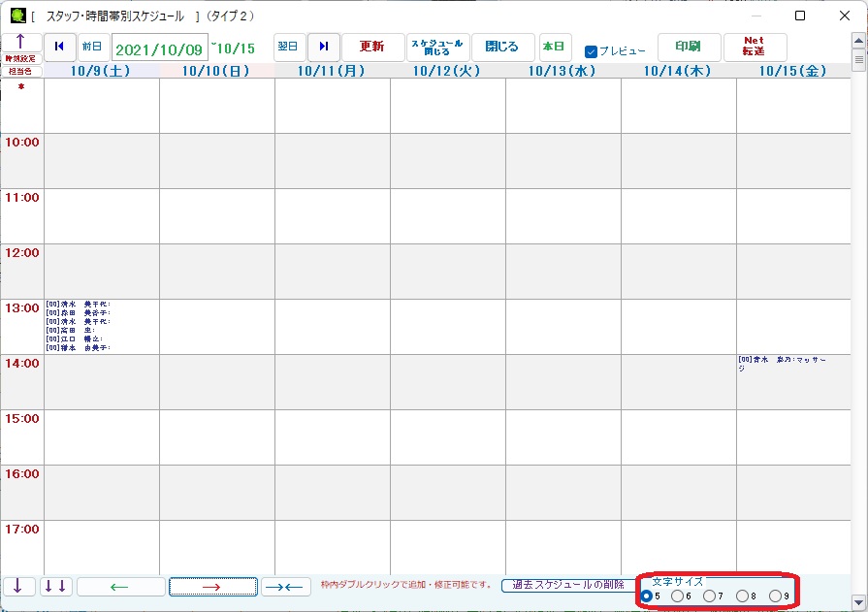Click the 10/13(水) column header

[563, 71]
